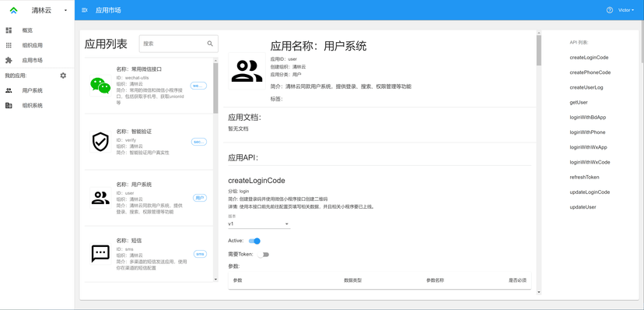Click the 'we...' tag chip
This screenshot has height=310, width=644.
coord(198,86)
